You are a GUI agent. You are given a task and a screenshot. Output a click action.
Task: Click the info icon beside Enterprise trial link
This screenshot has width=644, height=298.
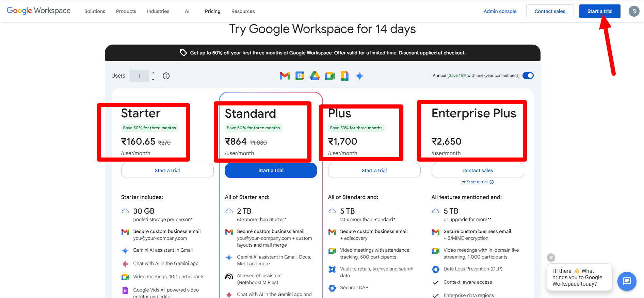point(492,182)
